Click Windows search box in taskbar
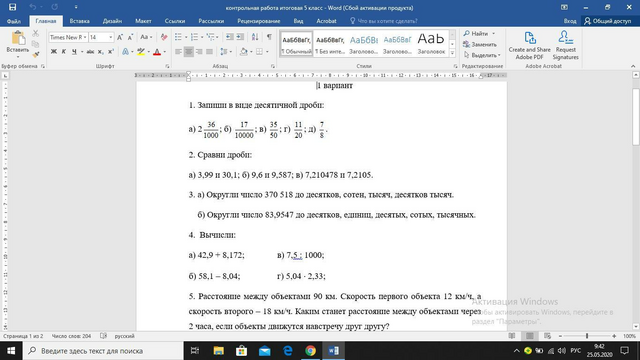Image resolution: width=640 pixels, height=360 pixels. coord(103,351)
